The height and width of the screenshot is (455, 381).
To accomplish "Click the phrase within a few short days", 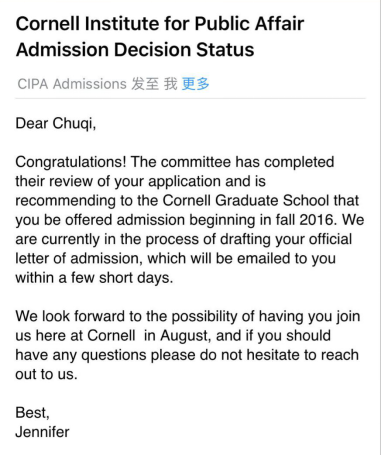I will tap(94, 278).
